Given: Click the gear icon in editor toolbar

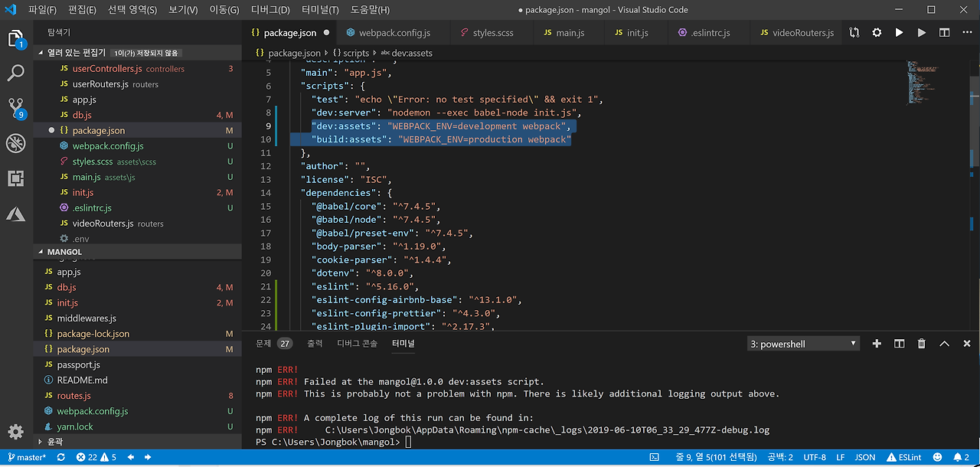Looking at the screenshot, I should (x=877, y=33).
